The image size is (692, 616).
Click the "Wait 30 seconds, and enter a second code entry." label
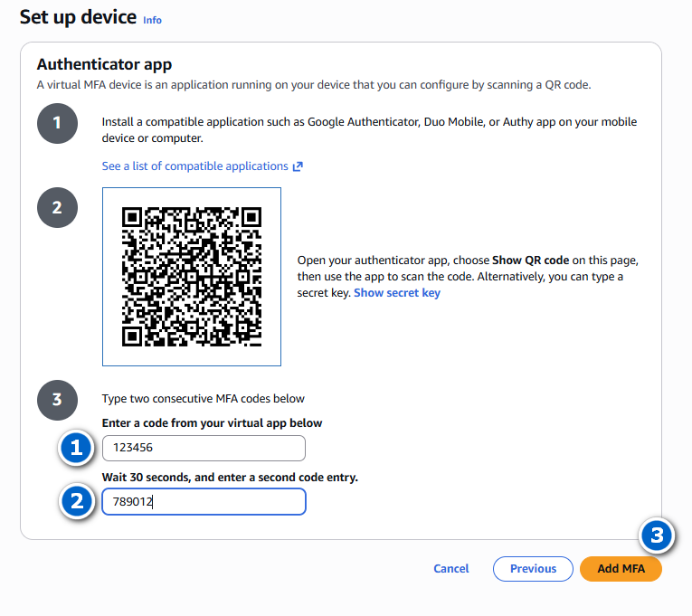[x=230, y=478]
